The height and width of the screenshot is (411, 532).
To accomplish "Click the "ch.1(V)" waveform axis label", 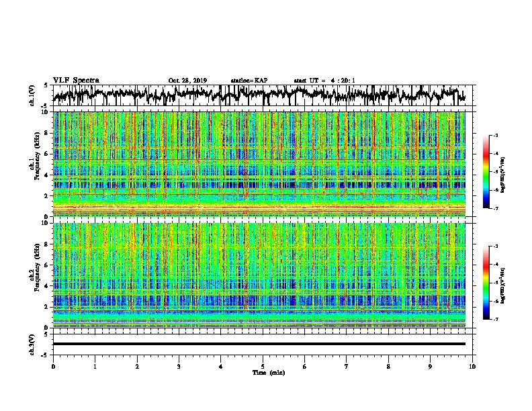I will pyautogui.click(x=32, y=95).
